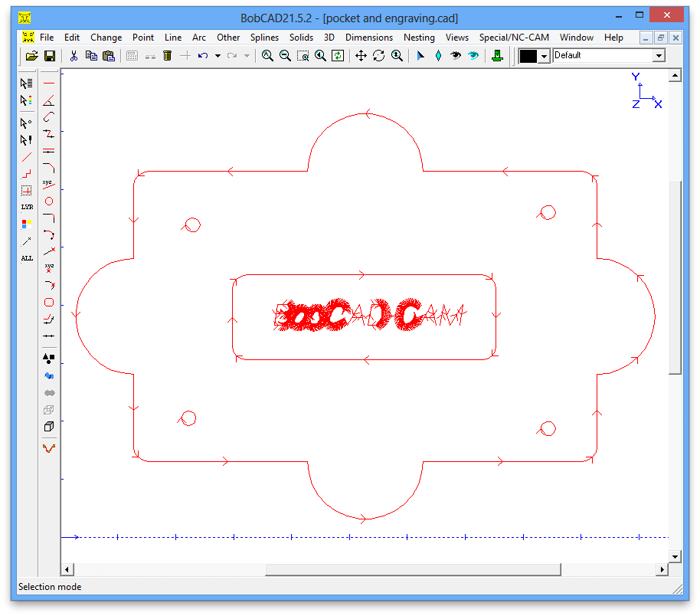The height and width of the screenshot is (616, 700).
Task: Open the Solids menu
Action: (301, 38)
